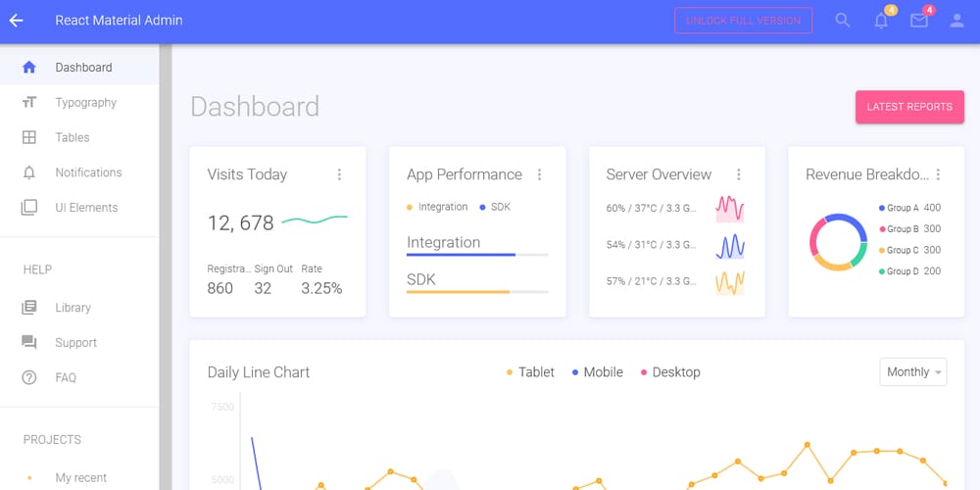The width and height of the screenshot is (980, 490).
Task: Click the sidebar vertical scrollbar
Action: (165, 267)
